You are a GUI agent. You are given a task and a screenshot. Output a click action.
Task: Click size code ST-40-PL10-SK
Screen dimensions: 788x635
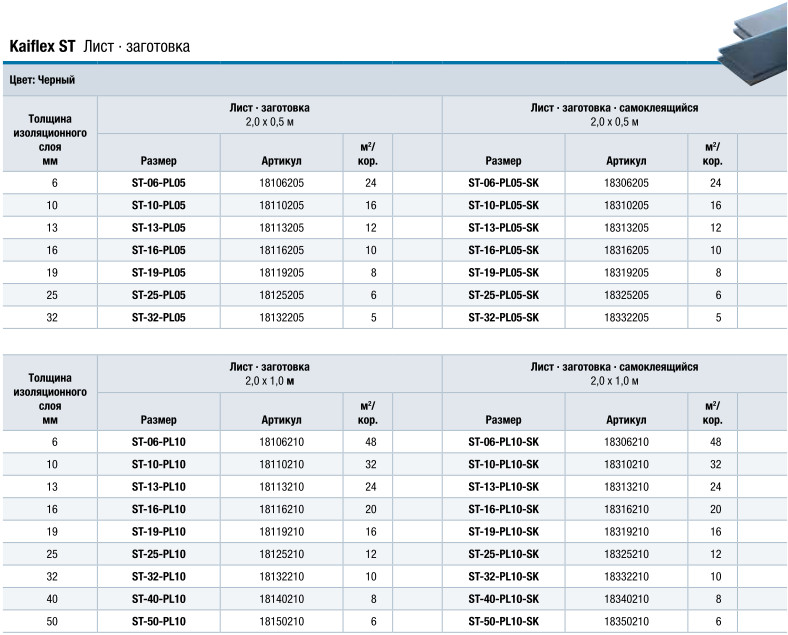pyautogui.click(x=504, y=599)
